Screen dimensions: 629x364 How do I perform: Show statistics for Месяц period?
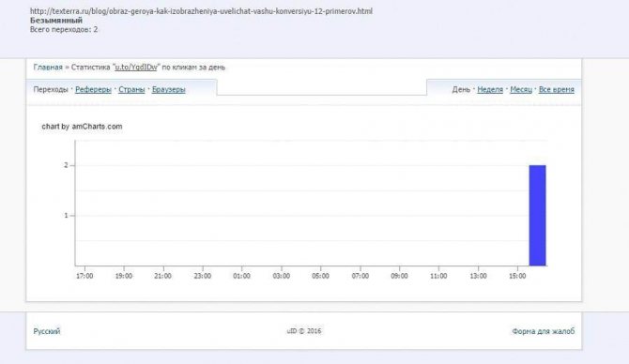coord(521,89)
